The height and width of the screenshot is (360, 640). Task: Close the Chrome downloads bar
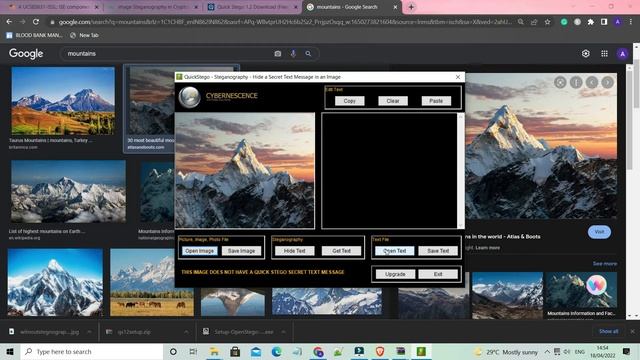[x=632, y=331]
